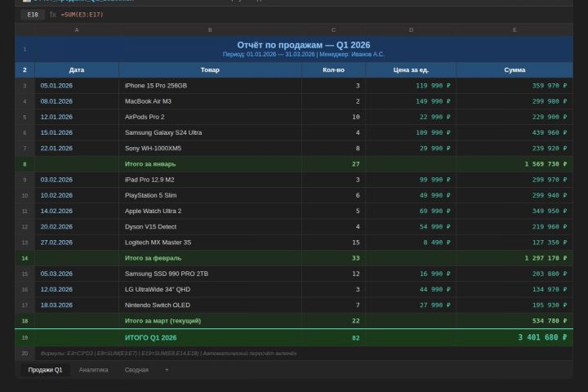Select cell AirPods Pro 2
This screenshot has height=392, width=588.
point(210,117)
